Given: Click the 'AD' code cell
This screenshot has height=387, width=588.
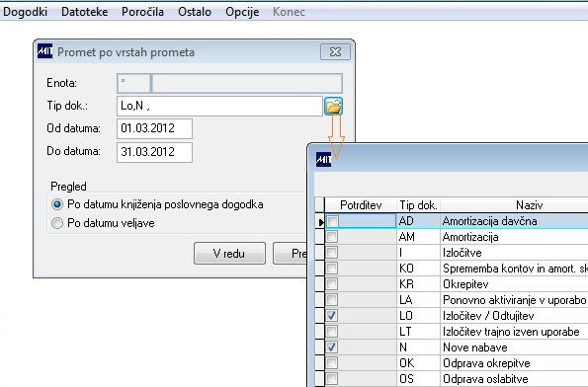Looking at the screenshot, I should coord(418,221).
